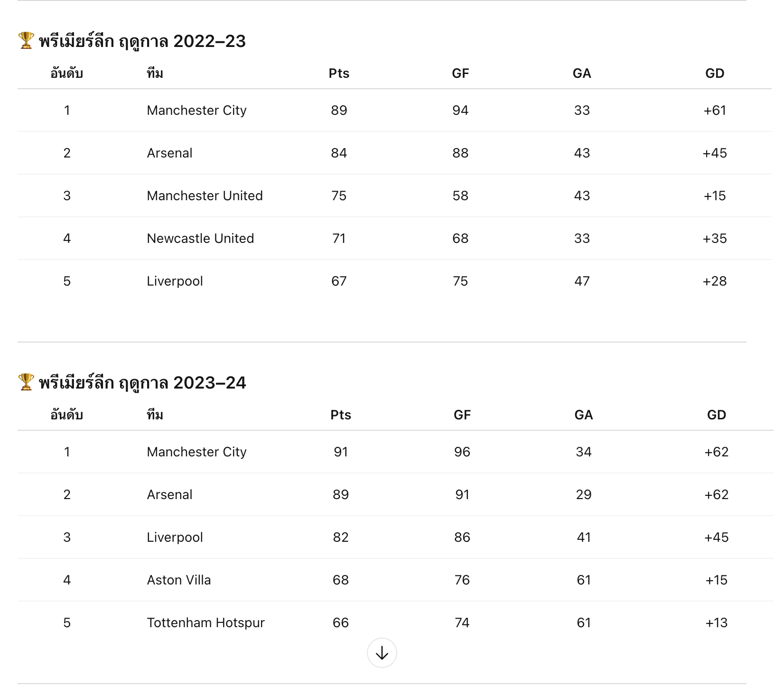The height and width of the screenshot is (686, 784).
Task: Click Liverpool's 86 goals-for value in the 2023–24 table
Action: pos(462,537)
